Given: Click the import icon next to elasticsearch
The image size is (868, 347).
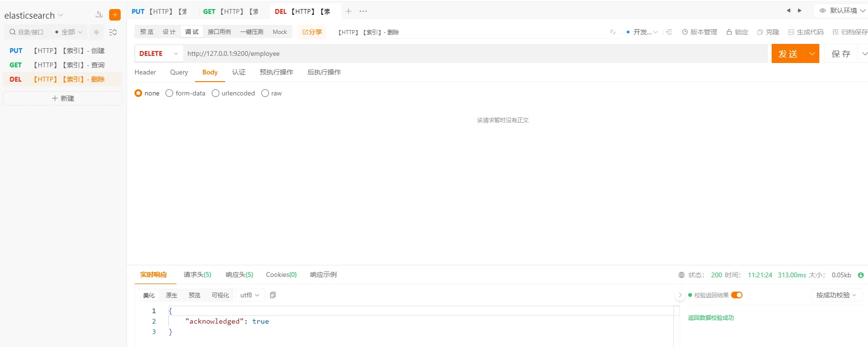Looking at the screenshot, I should pyautogui.click(x=99, y=15).
